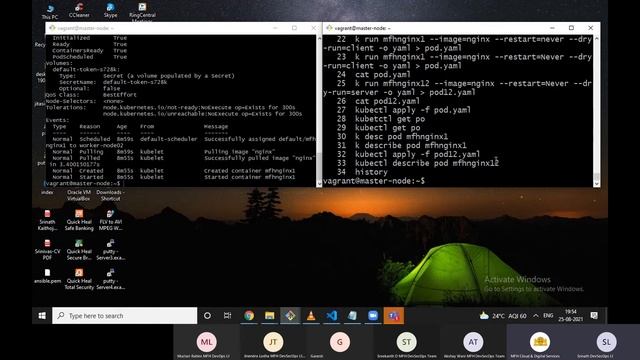Open the taskbar clock showing 19:54
This screenshot has width=640, height=360.
pos(571,316)
